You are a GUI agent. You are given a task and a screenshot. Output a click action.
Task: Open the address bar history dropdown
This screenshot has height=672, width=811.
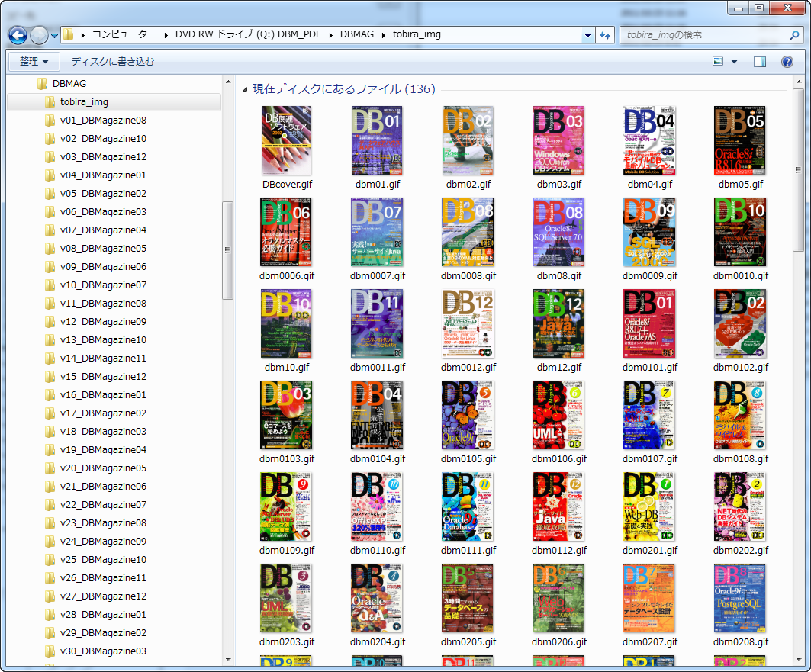click(x=587, y=35)
